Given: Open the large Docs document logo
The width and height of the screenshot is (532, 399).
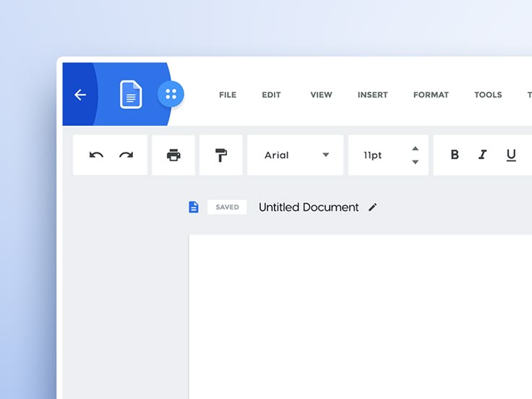Looking at the screenshot, I should tap(131, 95).
